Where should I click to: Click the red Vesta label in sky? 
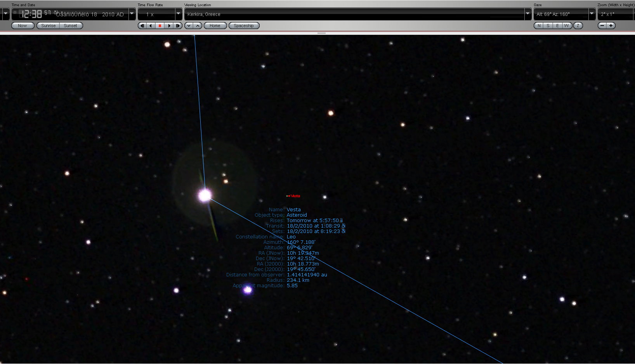295,196
